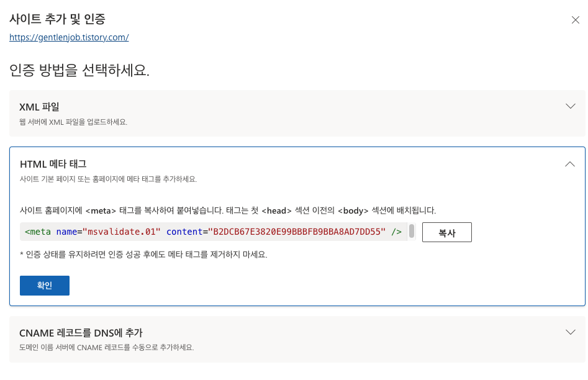Select the CNAME 레코드를 DNS에 추가 heading
This screenshot has height=380, width=588.
tap(81, 333)
